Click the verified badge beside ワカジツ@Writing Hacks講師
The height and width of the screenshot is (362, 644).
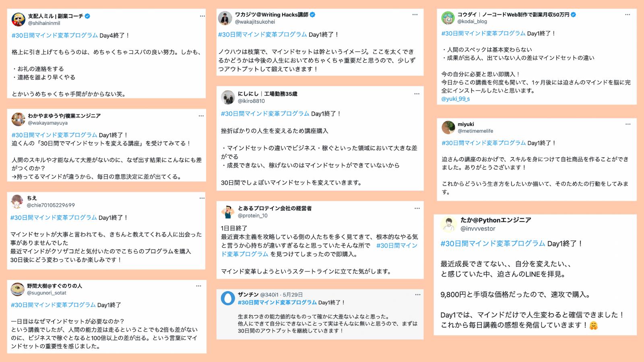313,15
